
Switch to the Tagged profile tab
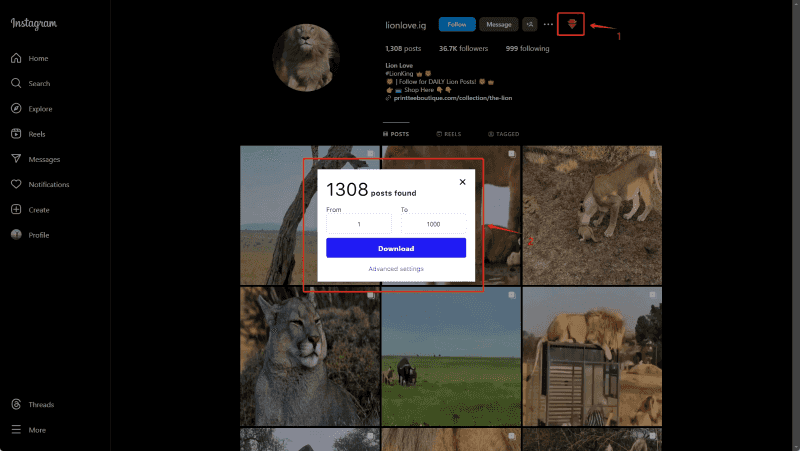click(503, 134)
